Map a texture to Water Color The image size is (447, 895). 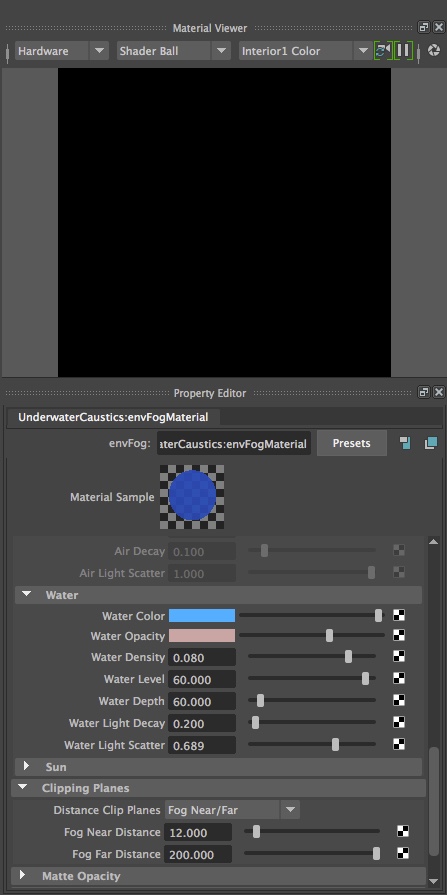pos(399,615)
